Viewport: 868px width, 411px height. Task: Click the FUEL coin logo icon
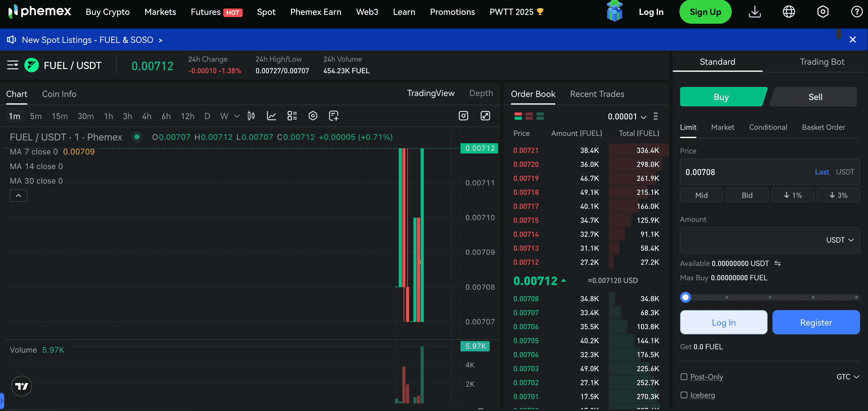[32, 65]
